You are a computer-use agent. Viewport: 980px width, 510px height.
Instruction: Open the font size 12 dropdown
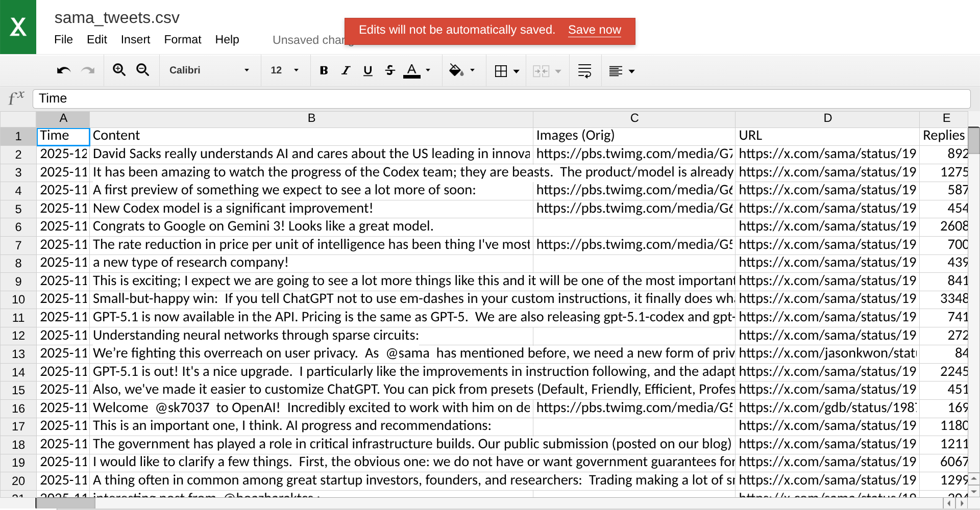point(284,70)
